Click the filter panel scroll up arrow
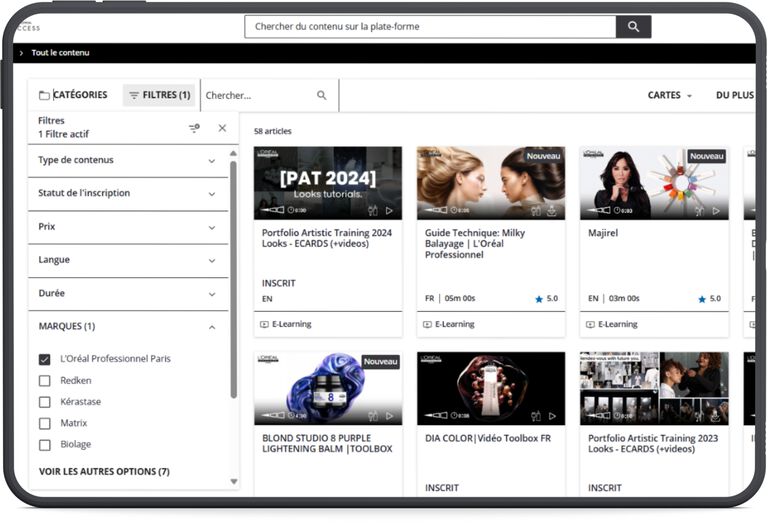 pyautogui.click(x=234, y=153)
